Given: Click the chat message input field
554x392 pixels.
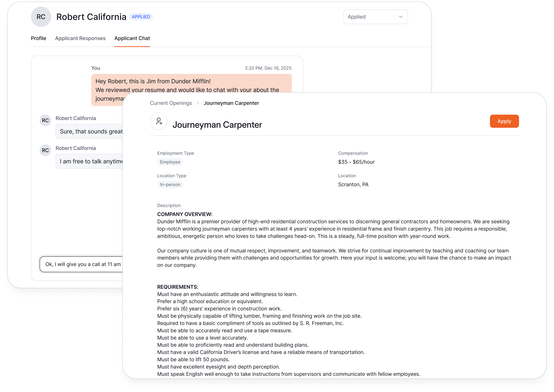Looking at the screenshot, I should pyautogui.click(x=81, y=264).
